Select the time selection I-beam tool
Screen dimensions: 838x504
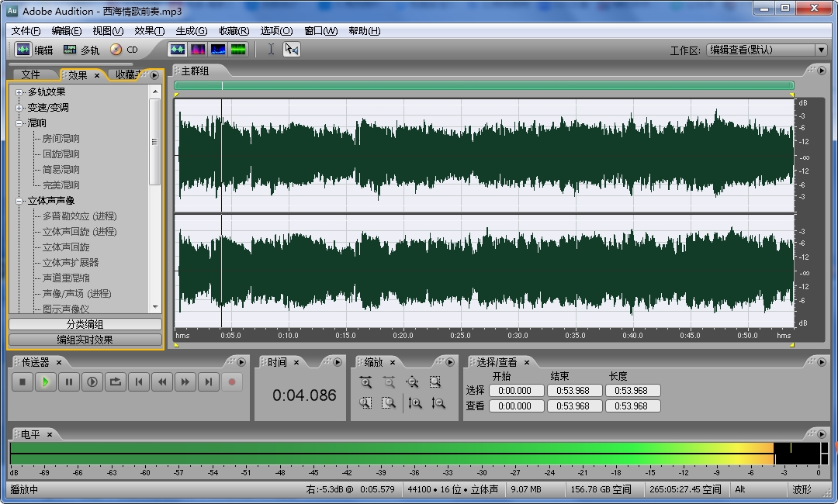271,50
